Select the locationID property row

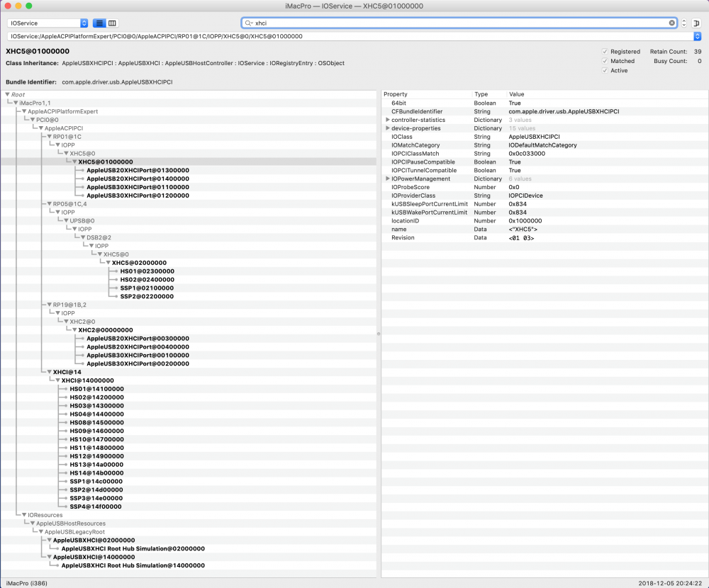[x=545, y=221]
